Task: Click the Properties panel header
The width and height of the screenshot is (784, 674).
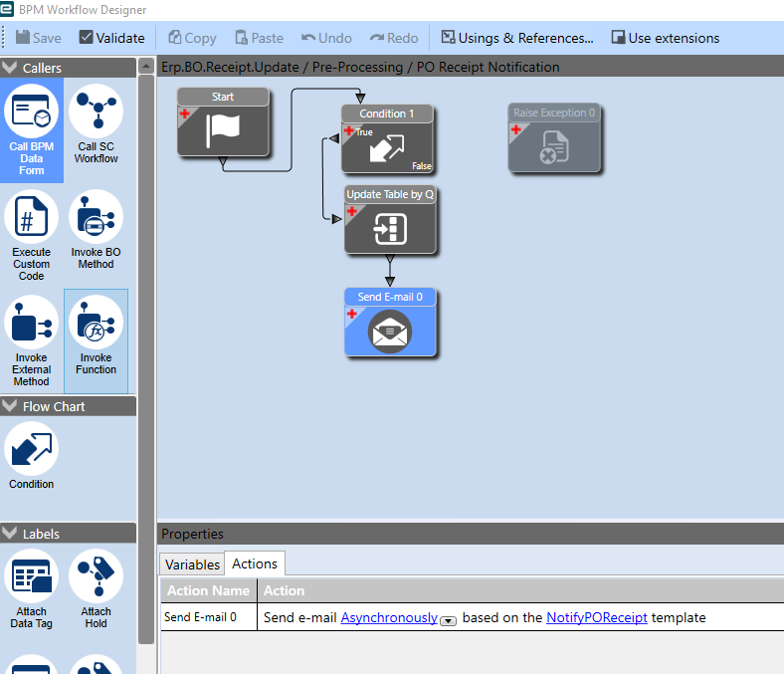Action: click(x=471, y=534)
